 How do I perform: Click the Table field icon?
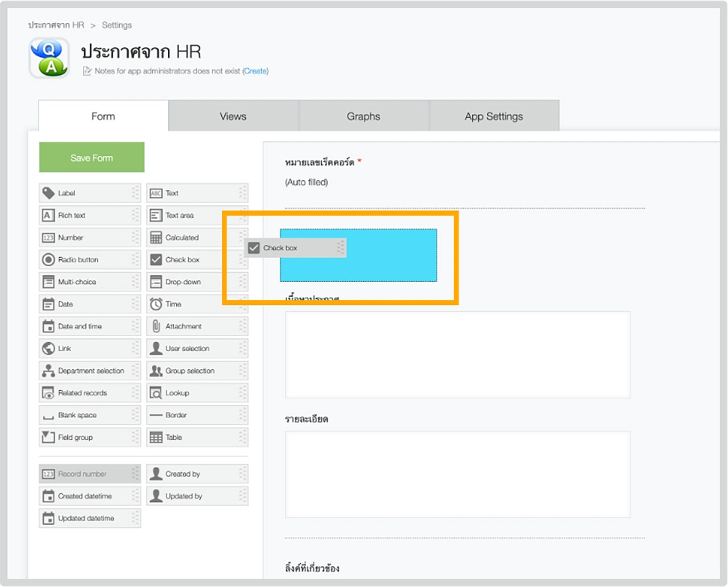tap(156, 437)
